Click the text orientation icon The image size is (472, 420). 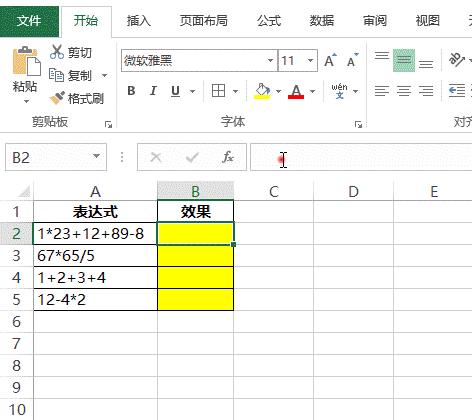pos(456,60)
